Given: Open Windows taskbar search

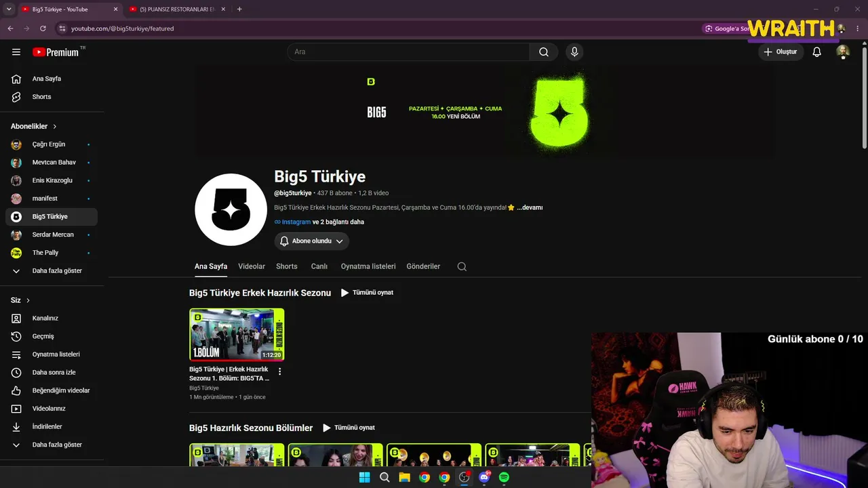Looking at the screenshot, I should click(384, 477).
